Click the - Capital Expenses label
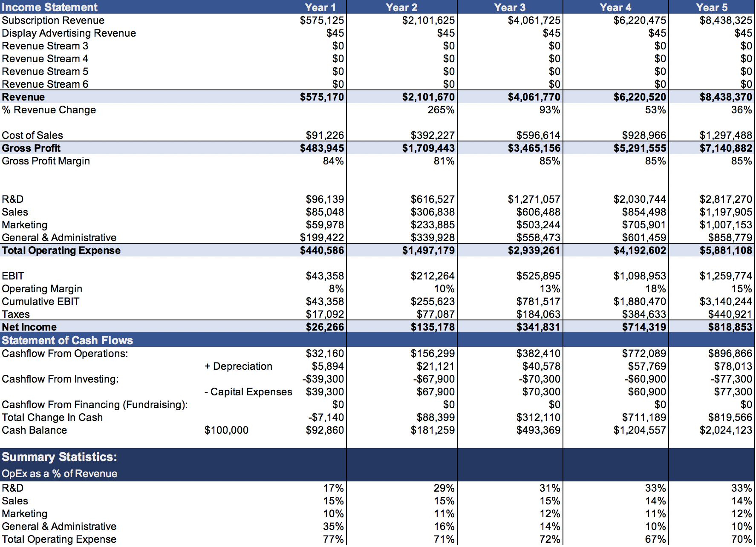The width and height of the screenshot is (756, 547). 248,392
